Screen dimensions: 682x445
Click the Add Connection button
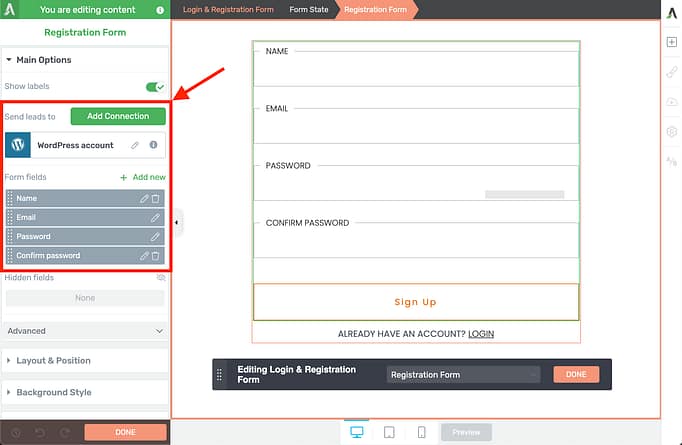(118, 116)
